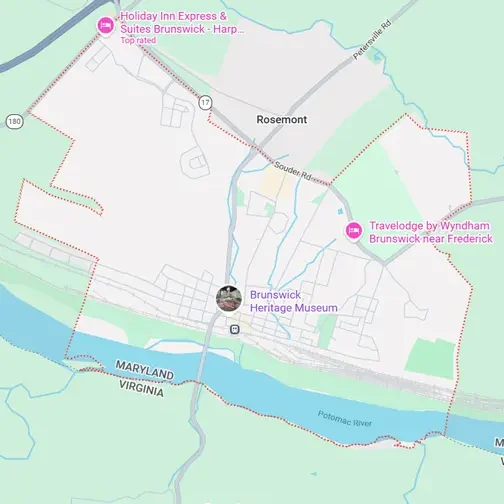The height and width of the screenshot is (504, 504).
Task: Click the Holiday Inn Express hotel pin icon
Action: (106, 26)
